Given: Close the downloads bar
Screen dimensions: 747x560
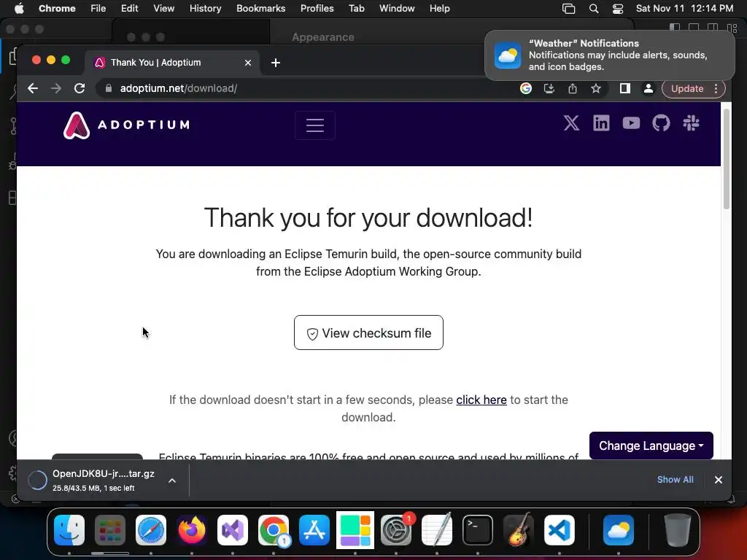Looking at the screenshot, I should tap(719, 480).
